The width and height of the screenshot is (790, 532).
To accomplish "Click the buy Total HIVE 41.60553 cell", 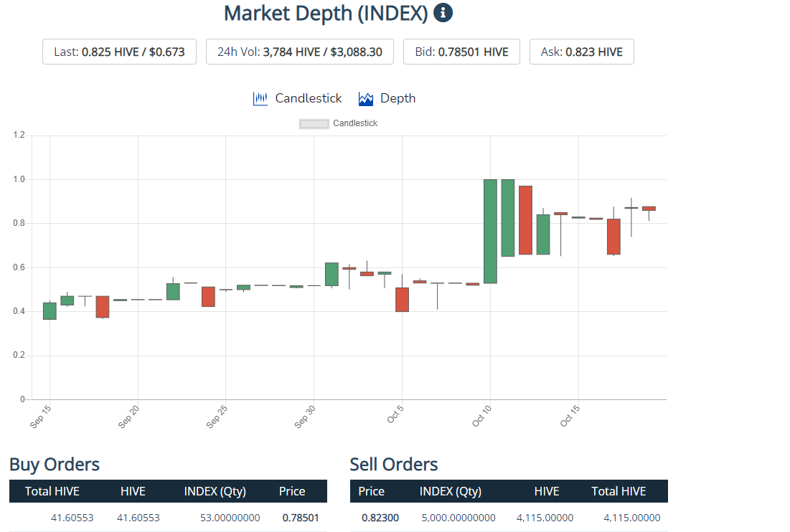I will tap(72, 518).
